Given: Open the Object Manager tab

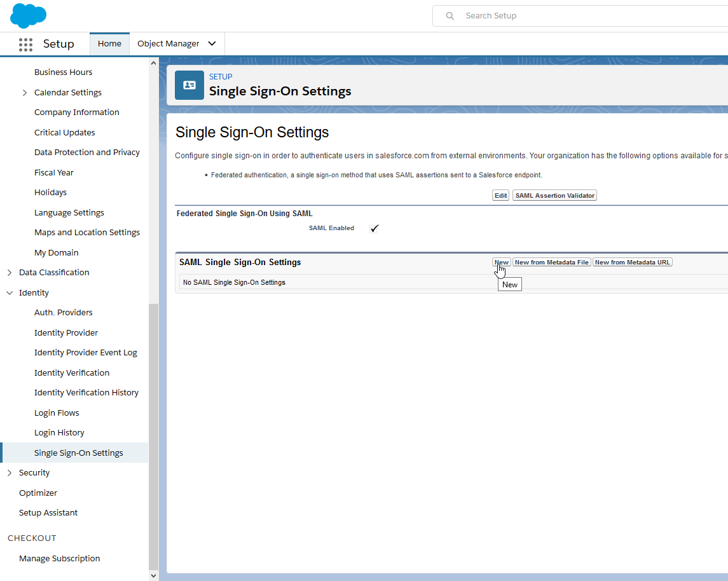Looking at the screenshot, I should [168, 44].
